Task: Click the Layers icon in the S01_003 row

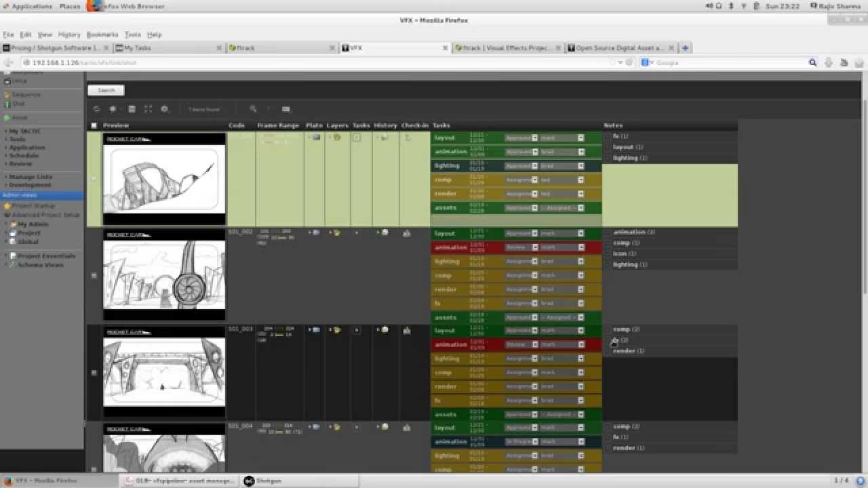Action: 336,330
